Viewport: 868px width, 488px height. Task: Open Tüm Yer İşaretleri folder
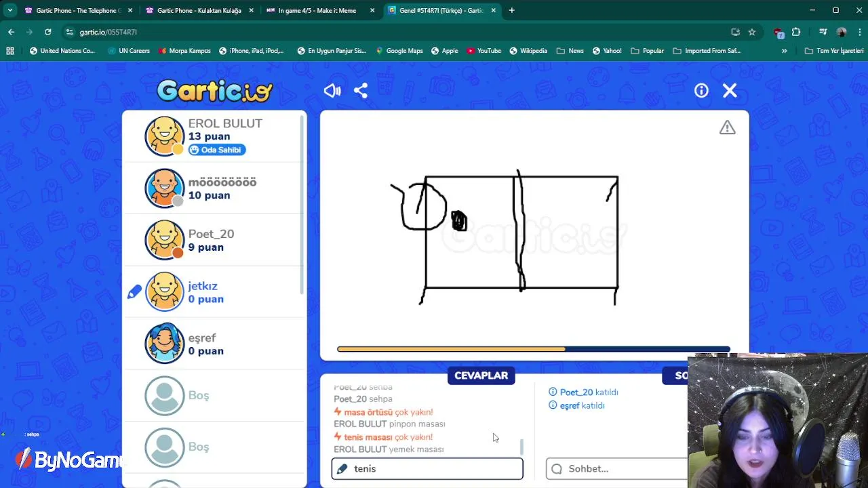click(x=833, y=51)
